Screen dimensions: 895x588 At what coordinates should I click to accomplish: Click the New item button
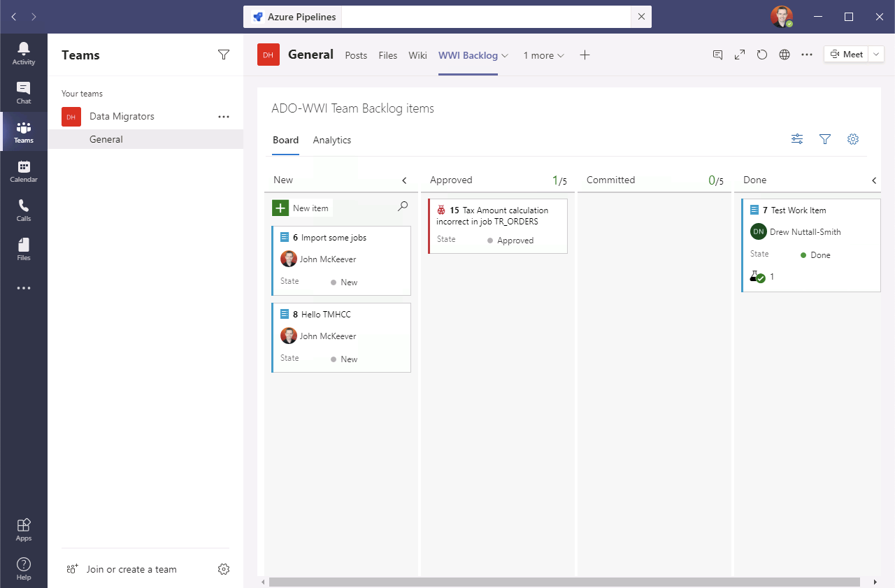click(301, 208)
